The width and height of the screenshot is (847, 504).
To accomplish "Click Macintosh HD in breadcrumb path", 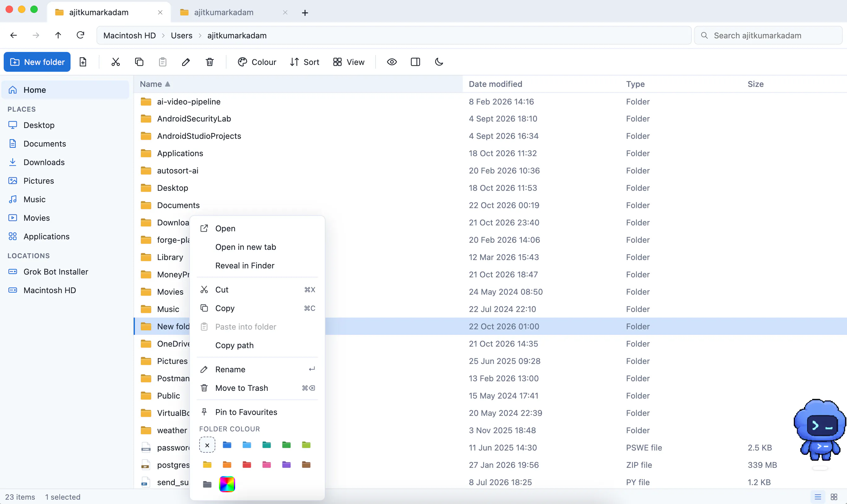I will 129,35.
